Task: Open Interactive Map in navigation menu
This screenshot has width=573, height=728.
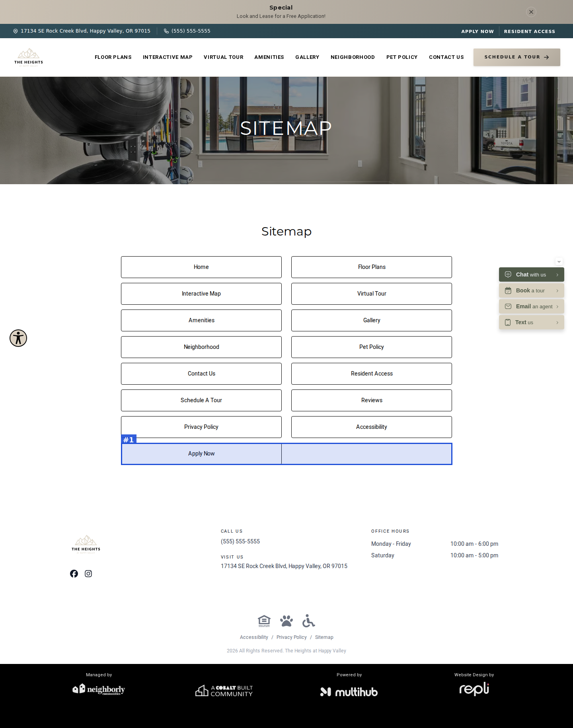Action: 168,57
